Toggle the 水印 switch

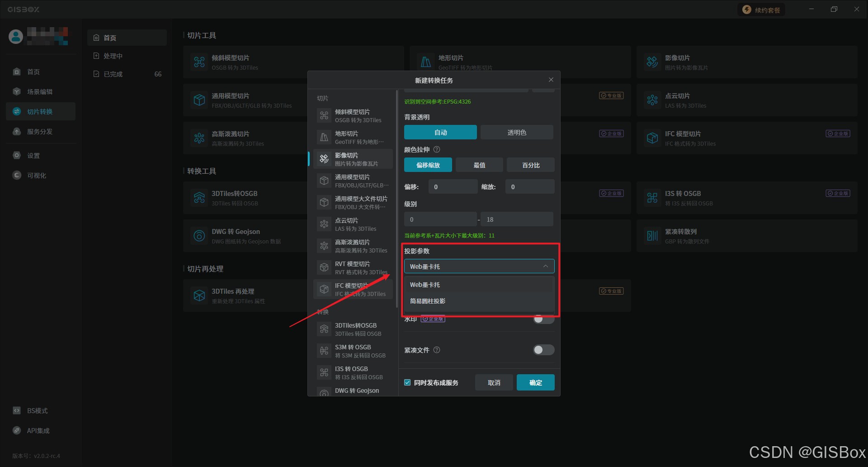[543, 319]
